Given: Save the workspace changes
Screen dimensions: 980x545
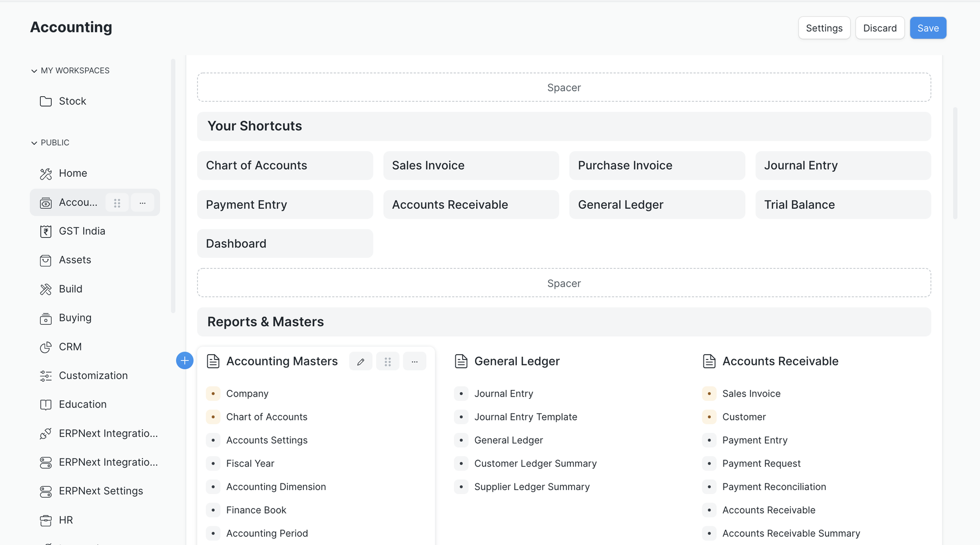Looking at the screenshot, I should click(928, 28).
